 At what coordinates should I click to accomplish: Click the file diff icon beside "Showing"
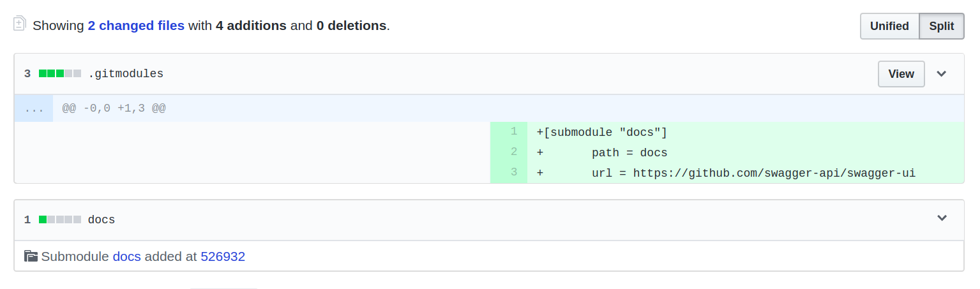(x=19, y=24)
